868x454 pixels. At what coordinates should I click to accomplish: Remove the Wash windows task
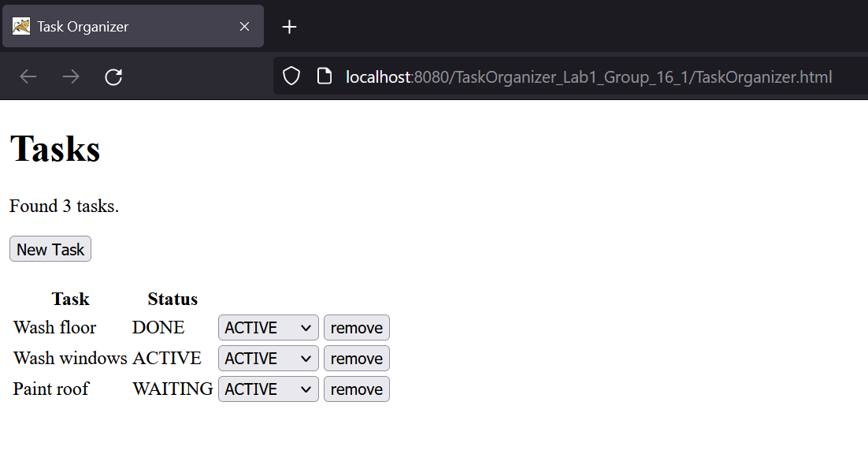(357, 358)
